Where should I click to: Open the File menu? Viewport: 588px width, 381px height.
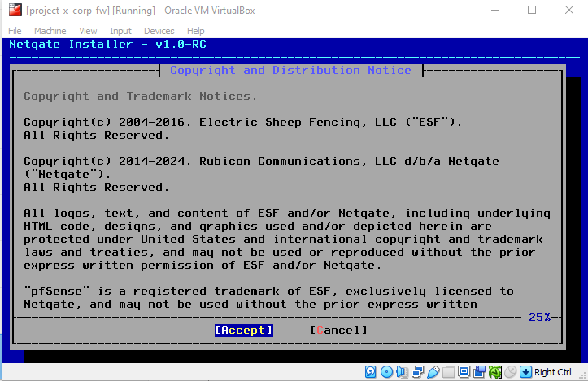tap(15, 31)
